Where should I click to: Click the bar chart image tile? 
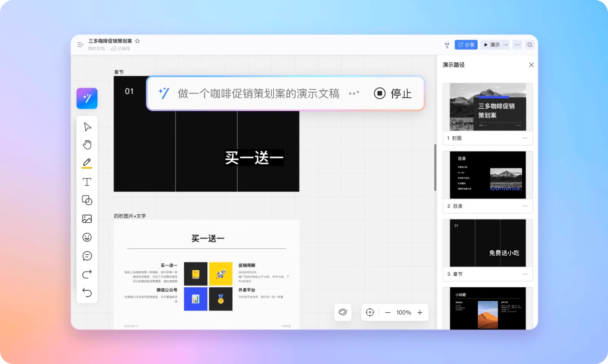pyautogui.click(x=196, y=299)
